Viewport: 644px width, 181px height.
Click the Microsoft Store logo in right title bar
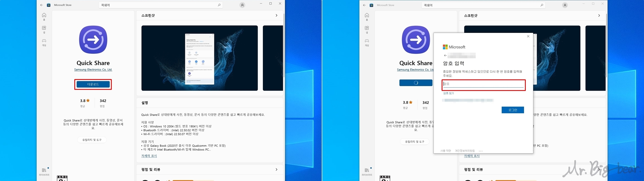coord(372,5)
